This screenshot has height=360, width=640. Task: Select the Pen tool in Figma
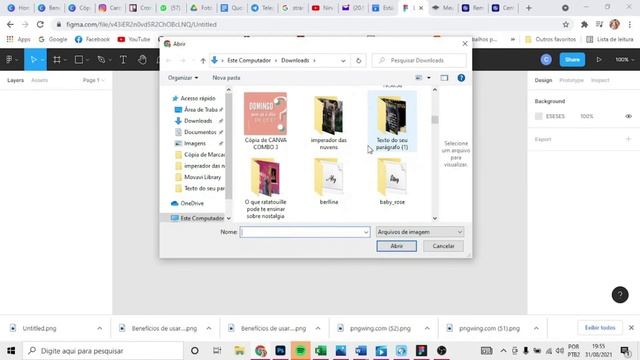[101, 60]
